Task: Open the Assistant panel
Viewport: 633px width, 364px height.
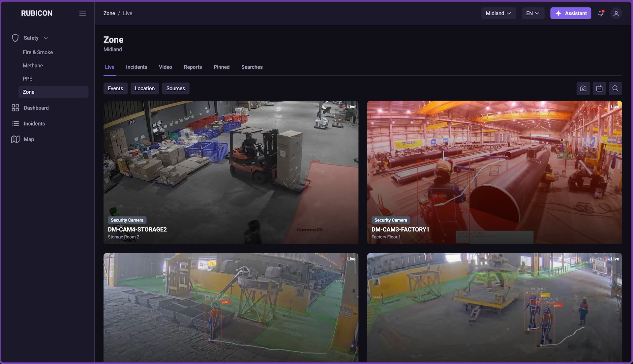Action: (571, 13)
